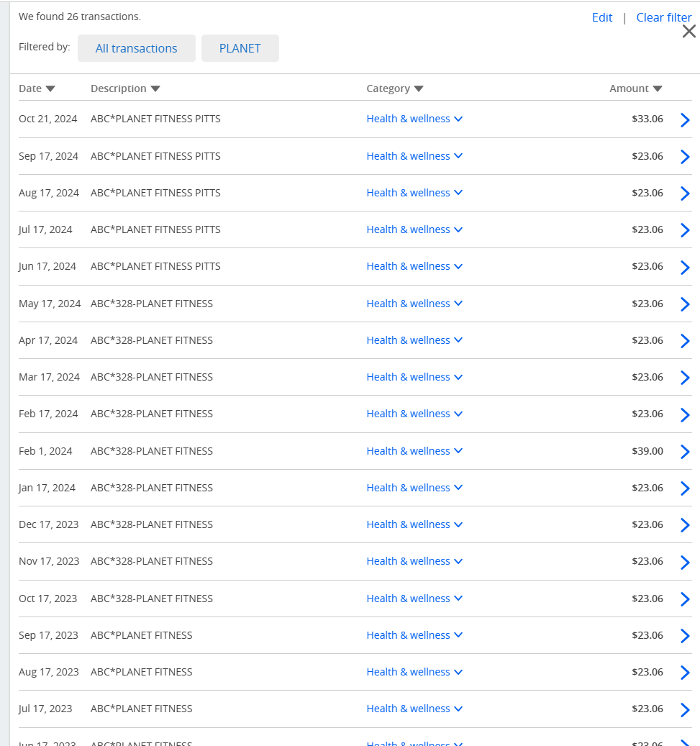Click 'We found 26 transactions.' text
This screenshot has width=700, height=746.
click(80, 17)
